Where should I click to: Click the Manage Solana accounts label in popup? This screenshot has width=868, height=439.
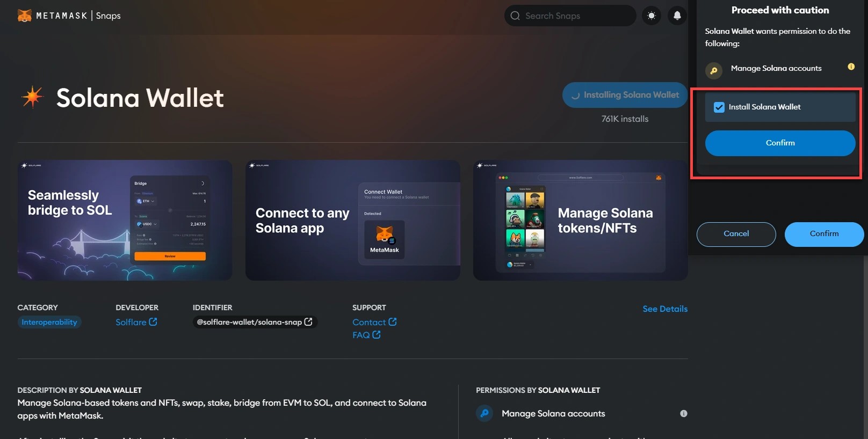tap(776, 68)
